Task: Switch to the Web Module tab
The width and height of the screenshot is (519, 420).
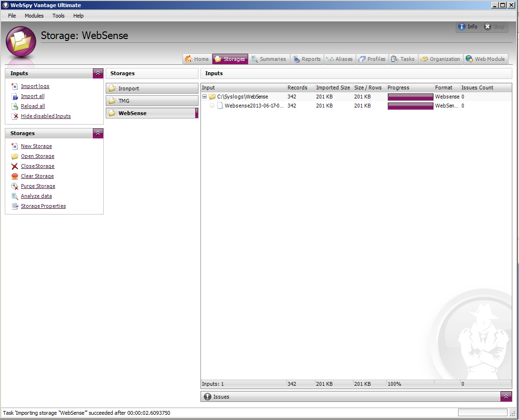Action: [486, 59]
